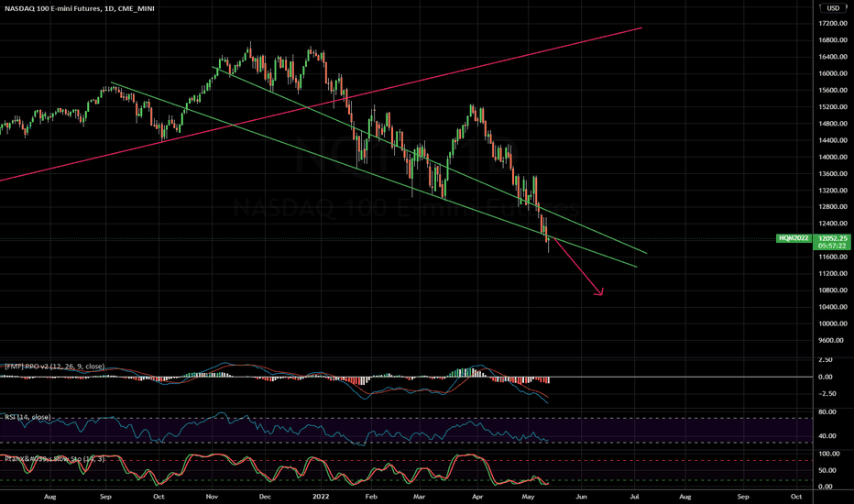Viewport: 854px width, 504px height.
Task: Click the Jun label on time axis
Action: (x=581, y=497)
